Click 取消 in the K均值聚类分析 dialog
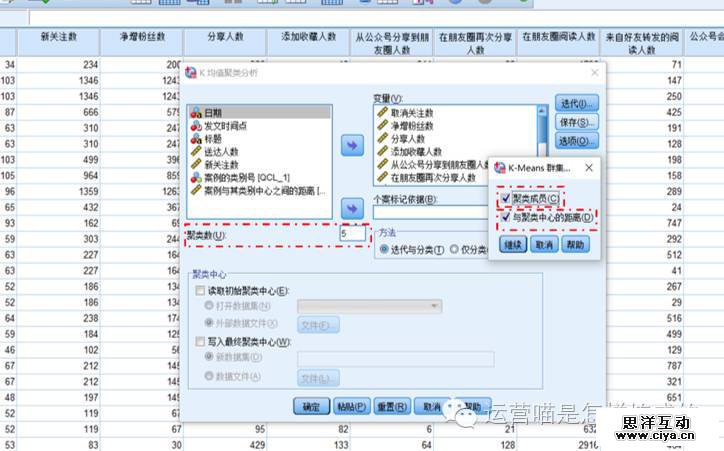This screenshot has height=451, width=724. point(431,407)
